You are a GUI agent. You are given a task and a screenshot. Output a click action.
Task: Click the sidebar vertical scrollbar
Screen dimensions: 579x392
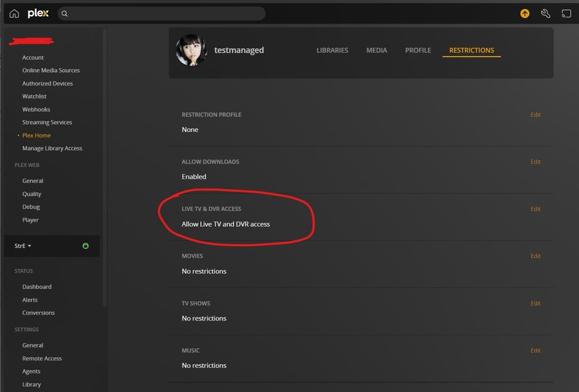point(105,167)
